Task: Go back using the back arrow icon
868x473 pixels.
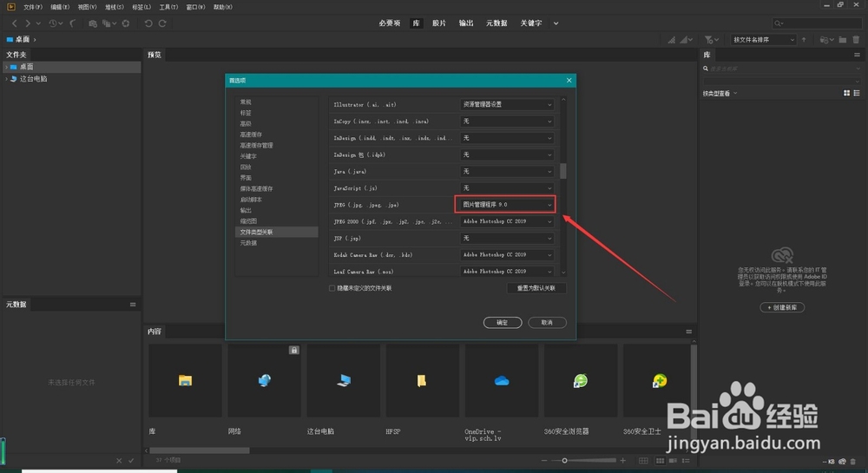Action: (x=15, y=23)
